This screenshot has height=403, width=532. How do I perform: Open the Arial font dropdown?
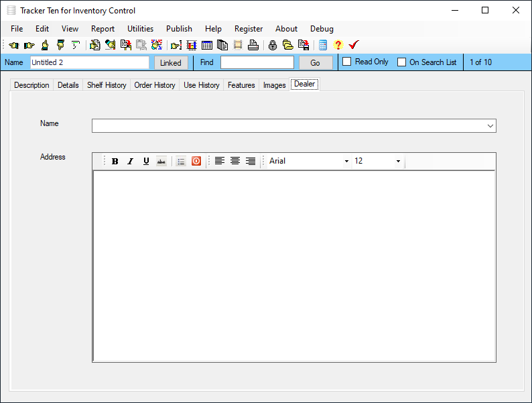(346, 162)
